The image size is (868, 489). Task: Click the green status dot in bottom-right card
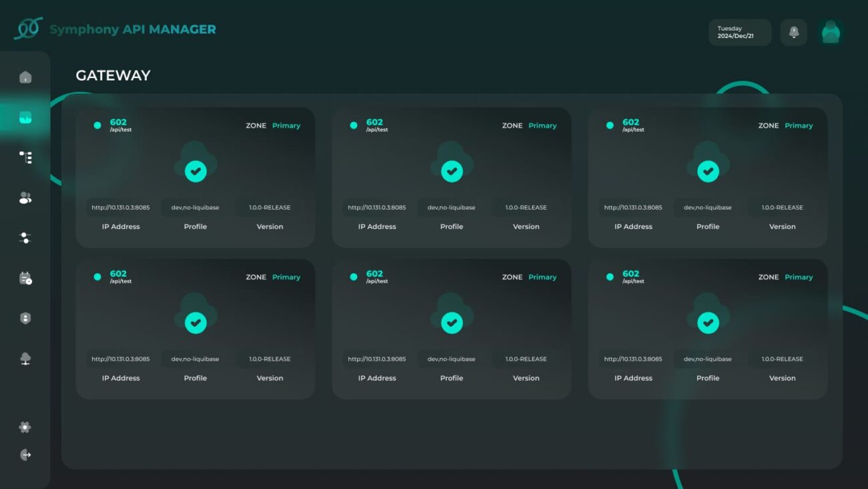click(x=610, y=277)
